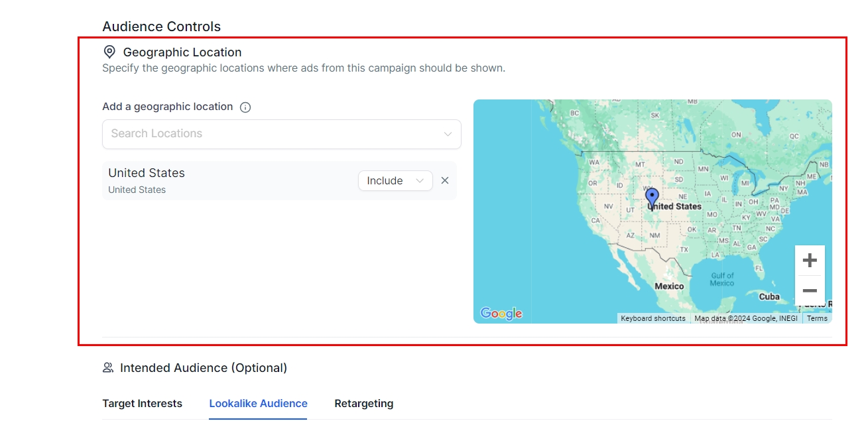The height and width of the screenshot is (425, 868).
Task: Click the Cuba label on the map
Action: (x=769, y=296)
